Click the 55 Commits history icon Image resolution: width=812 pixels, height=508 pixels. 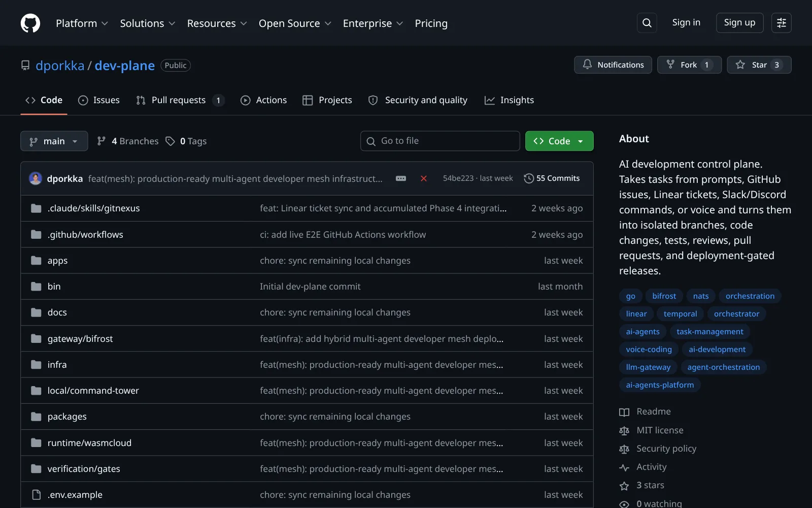(529, 178)
